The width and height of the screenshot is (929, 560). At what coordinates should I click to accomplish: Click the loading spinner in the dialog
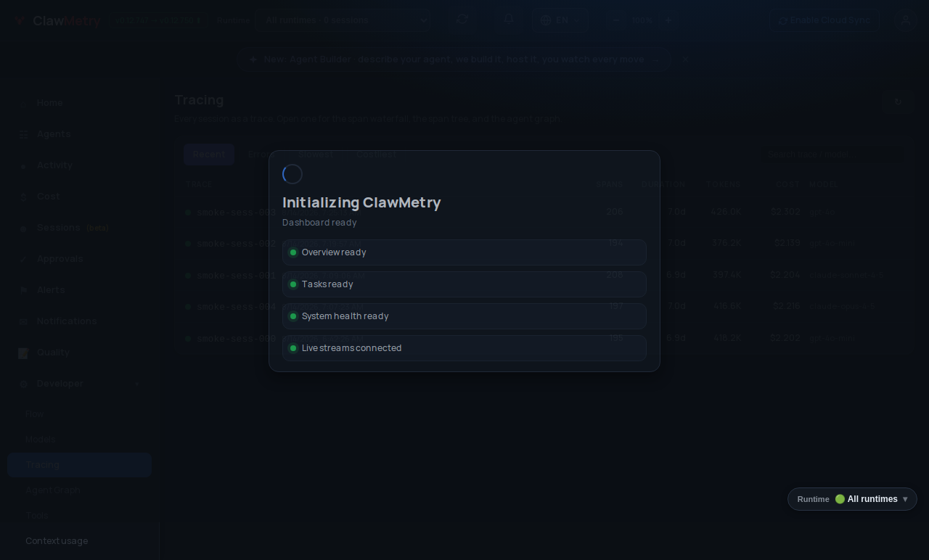[292, 174]
